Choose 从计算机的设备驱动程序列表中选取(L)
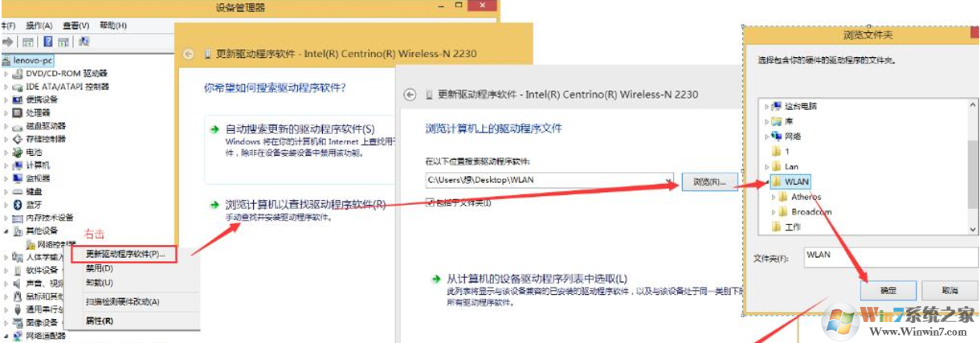 pyautogui.click(x=537, y=278)
